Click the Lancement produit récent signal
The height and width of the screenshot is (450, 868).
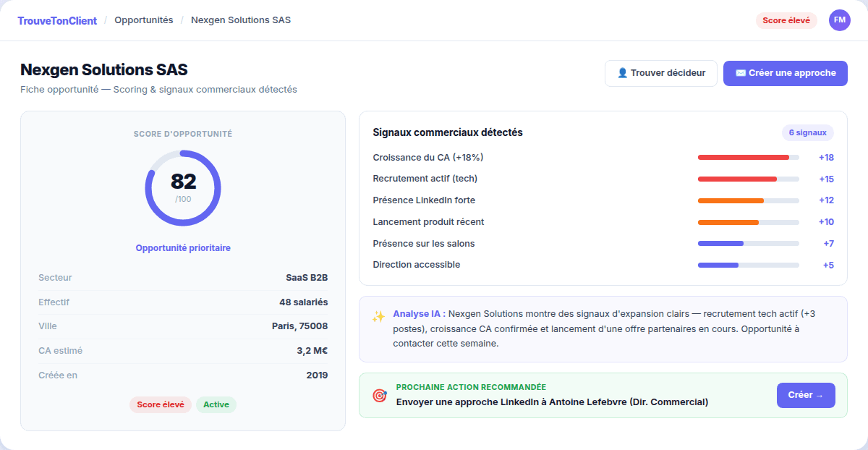tap(428, 222)
